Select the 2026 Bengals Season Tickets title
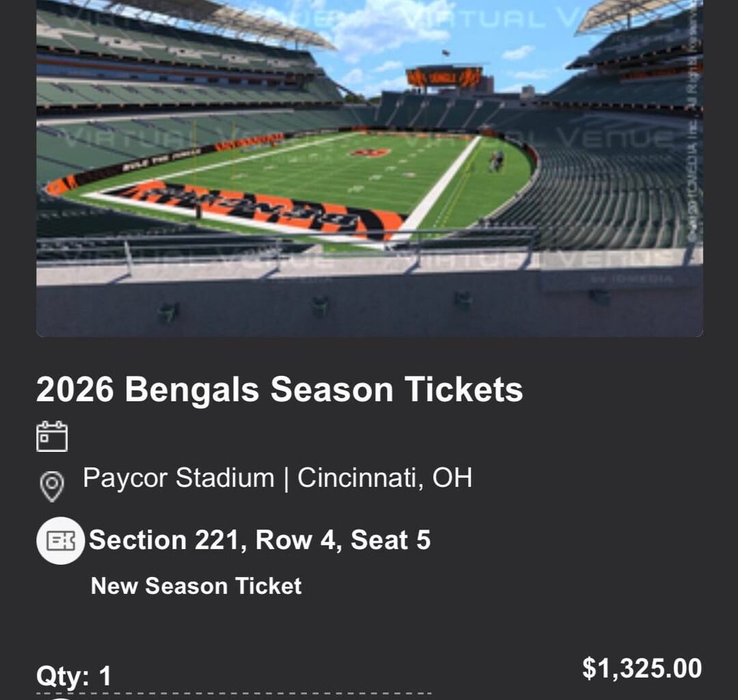The image size is (738, 700). coord(280,390)
